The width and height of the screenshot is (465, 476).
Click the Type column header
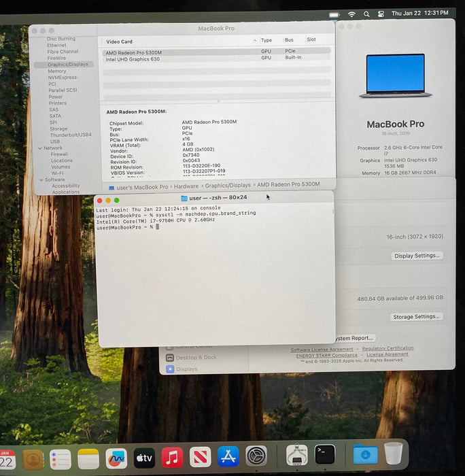coord(266,40)
